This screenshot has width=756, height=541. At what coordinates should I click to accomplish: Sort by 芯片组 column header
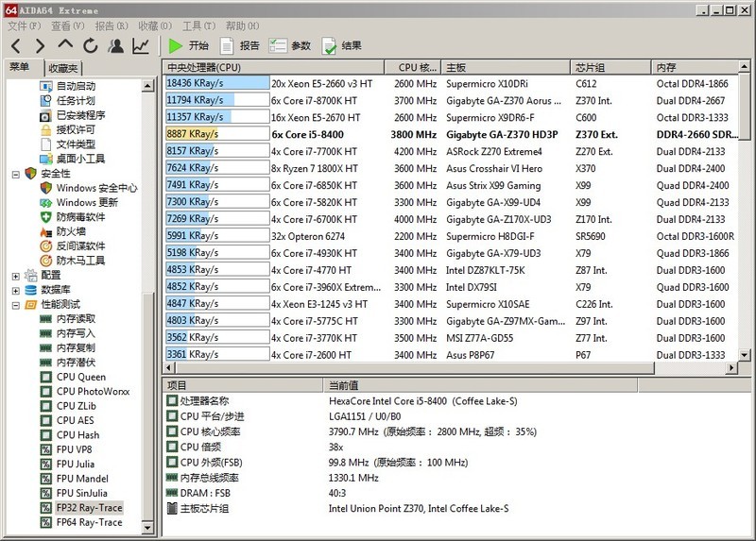click(610, 67)
